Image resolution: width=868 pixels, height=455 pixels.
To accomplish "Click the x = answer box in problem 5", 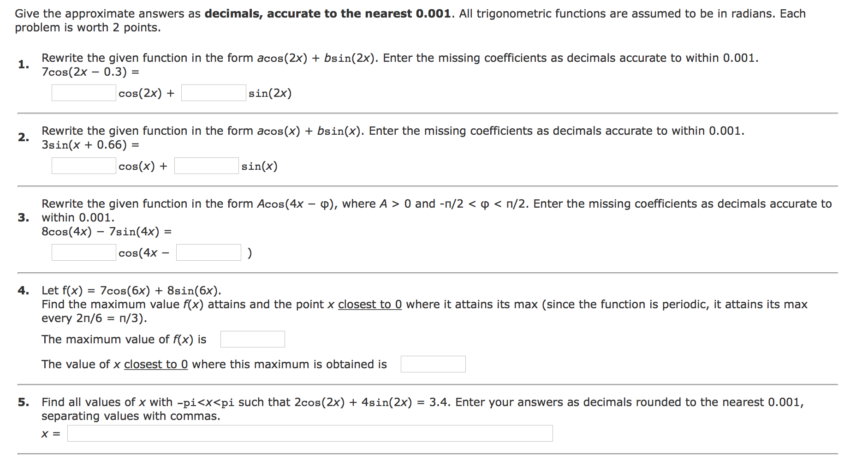I will [310, 433].
